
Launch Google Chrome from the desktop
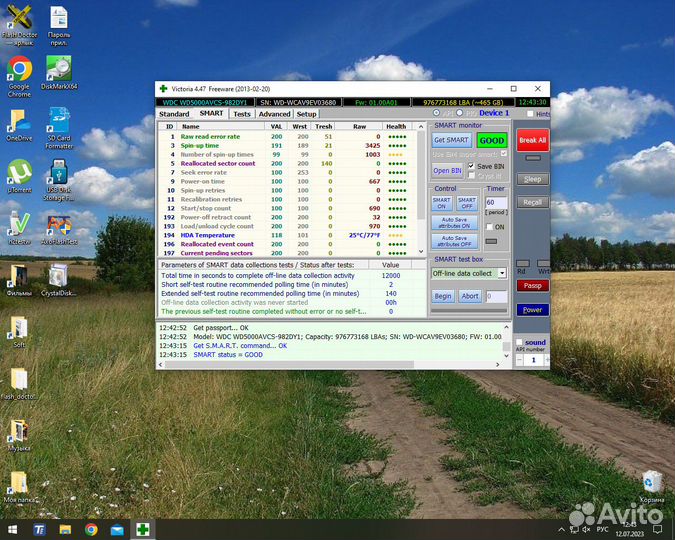(x=19, y=77)
